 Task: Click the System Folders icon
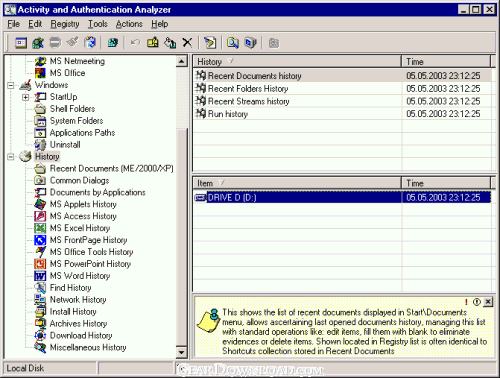(x=40, y=121)
